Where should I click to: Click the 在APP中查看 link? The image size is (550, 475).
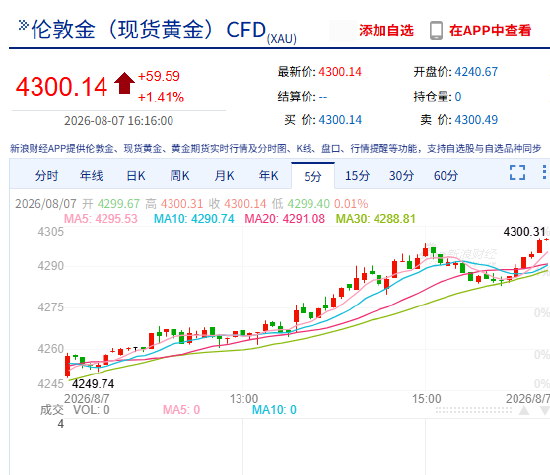click(490, 31)
